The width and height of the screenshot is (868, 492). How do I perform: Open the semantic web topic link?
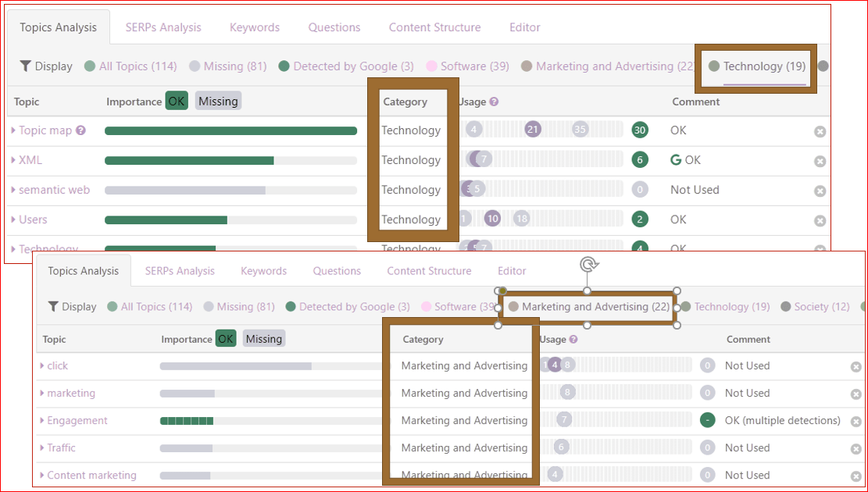point(54,190)
